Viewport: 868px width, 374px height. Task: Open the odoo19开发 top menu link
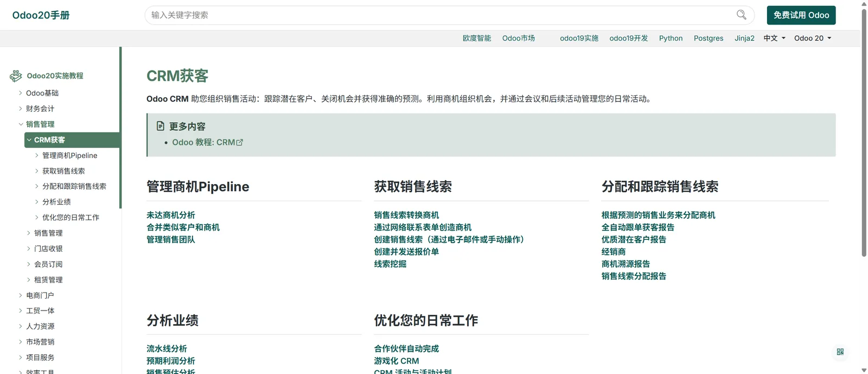click(x=629, y=38)
